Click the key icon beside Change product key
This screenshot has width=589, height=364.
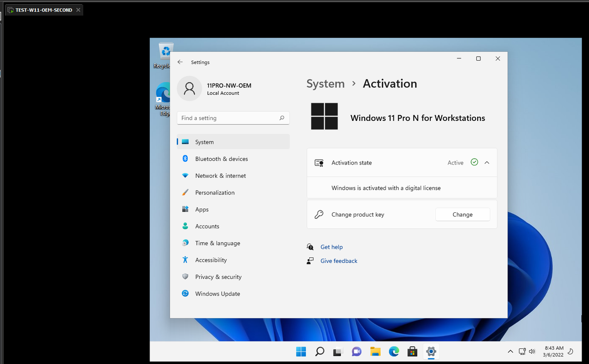(319, 215)
